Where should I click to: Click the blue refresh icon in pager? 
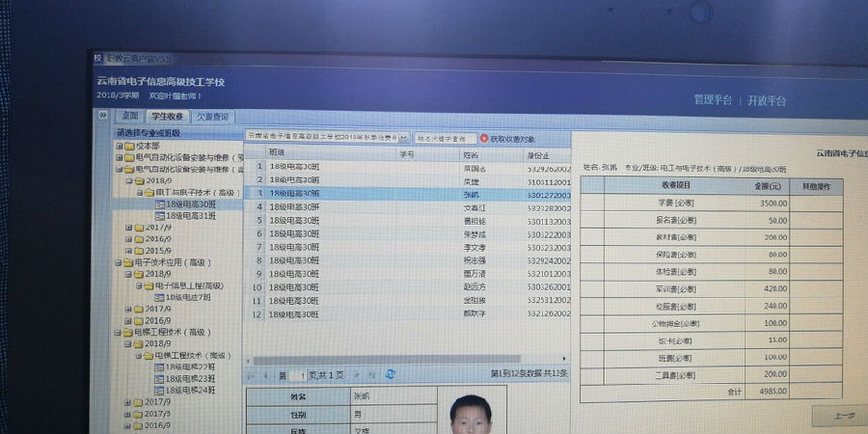(x=391, y=374)
